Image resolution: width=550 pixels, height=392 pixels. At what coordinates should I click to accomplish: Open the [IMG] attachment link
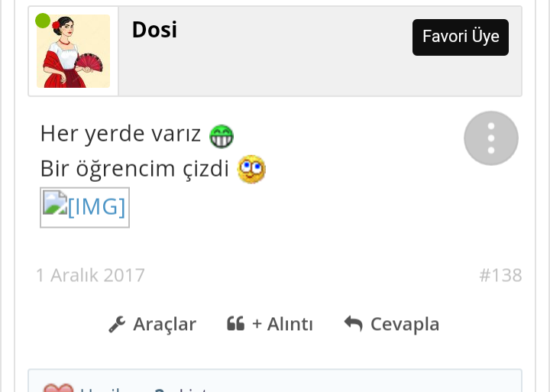85,207
